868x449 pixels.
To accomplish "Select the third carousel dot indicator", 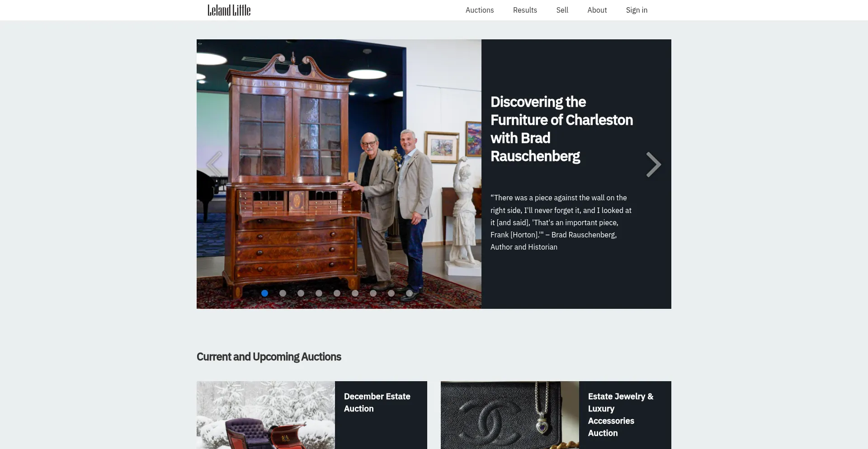I will pyautogui.click(x=301, y=293).
